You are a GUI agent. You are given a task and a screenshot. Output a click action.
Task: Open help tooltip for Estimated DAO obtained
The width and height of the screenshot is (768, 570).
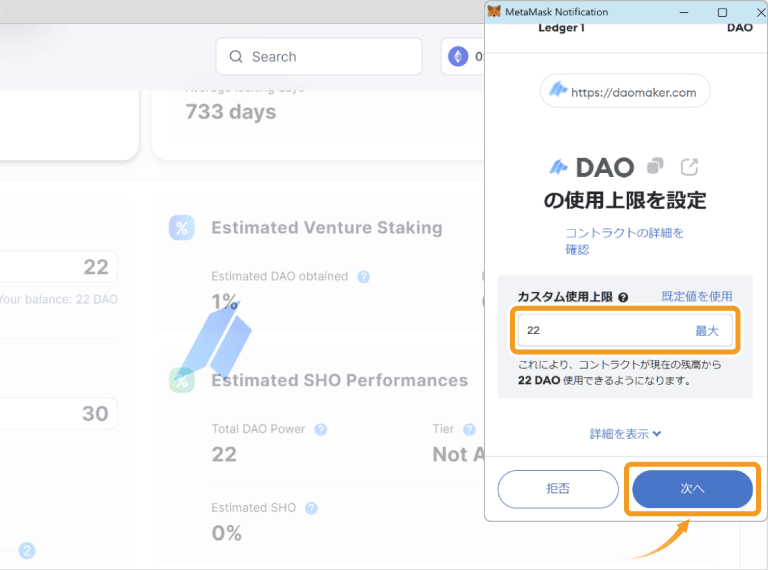coord(363,277)
